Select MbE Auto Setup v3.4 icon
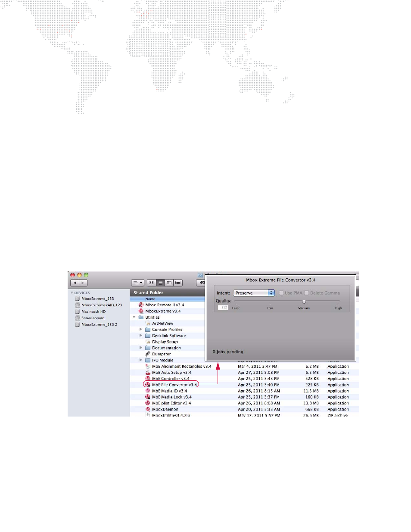This screenshot has height=532, width=411. pos(148,373)
